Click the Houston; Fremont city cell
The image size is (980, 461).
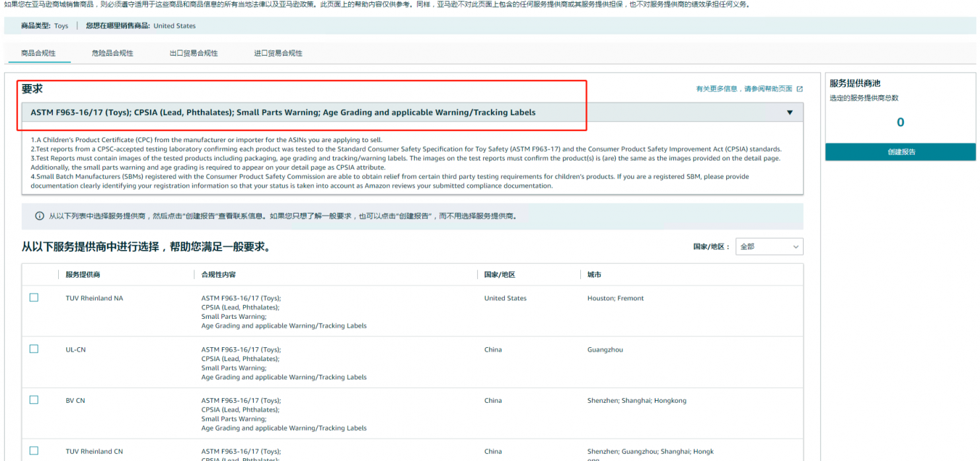615,298
